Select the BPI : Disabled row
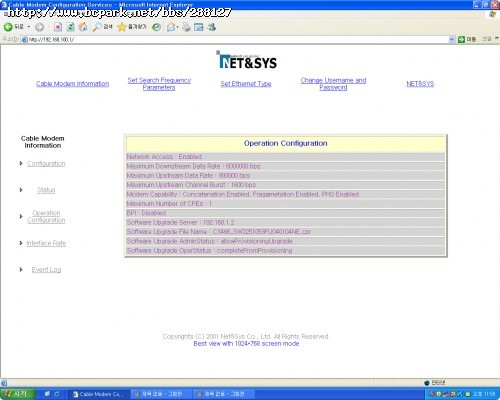500x400 pixels. (x=285, y=213)
